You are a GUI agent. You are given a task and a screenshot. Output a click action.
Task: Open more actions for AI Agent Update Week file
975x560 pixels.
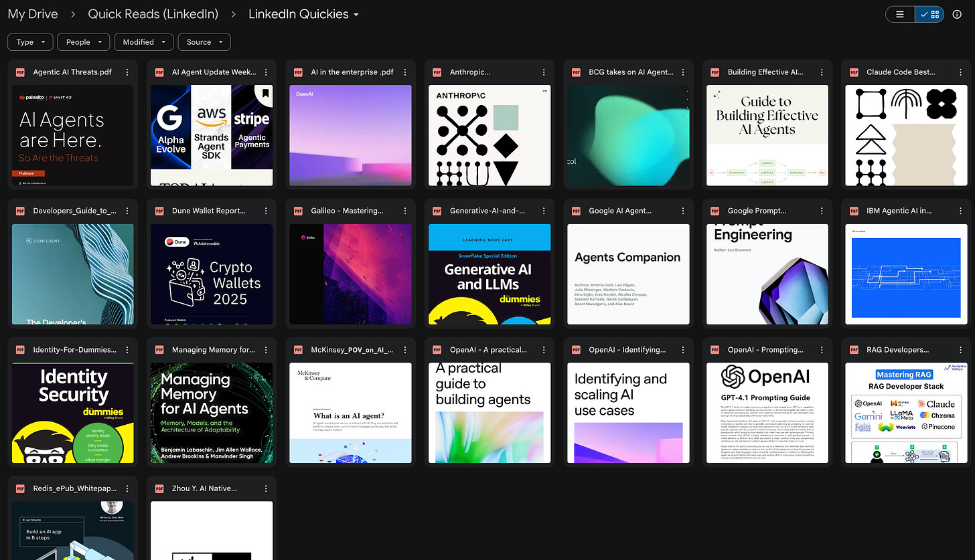(x=266, y=72)
